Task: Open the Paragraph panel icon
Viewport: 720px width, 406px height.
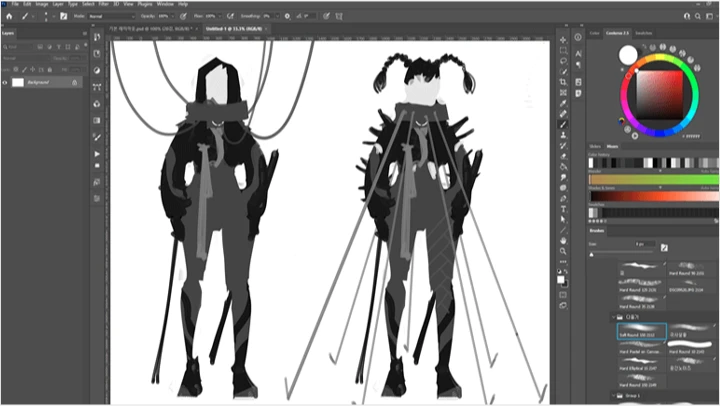Action: (x=578, y=65)
